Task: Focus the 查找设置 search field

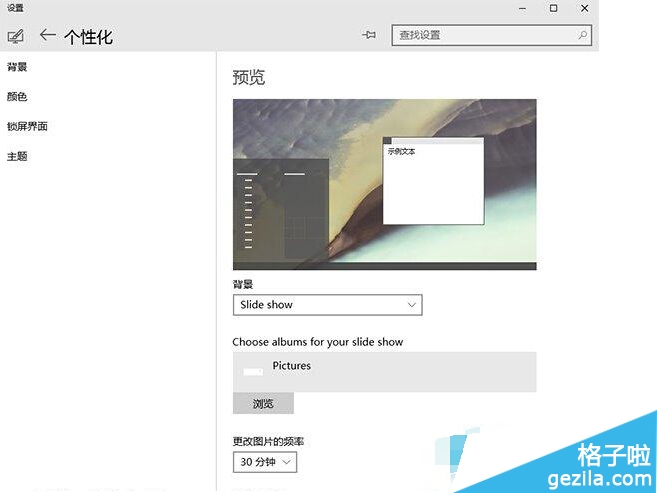Action: pos(491,35)
